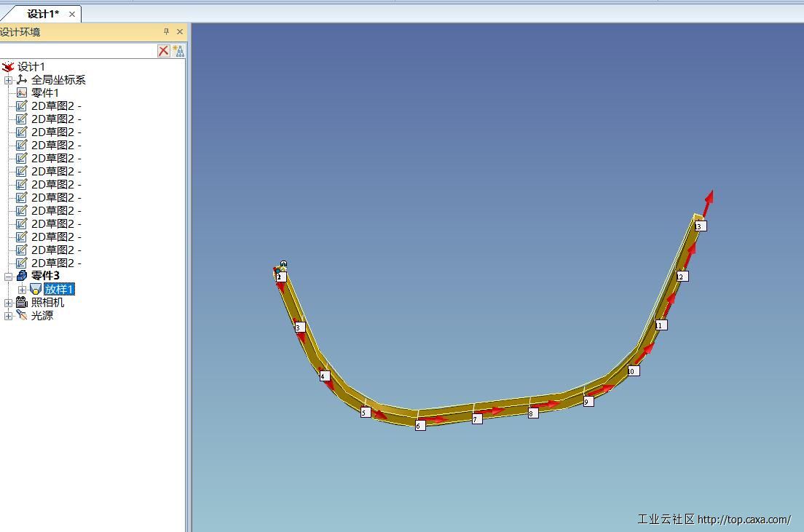Screen dimensions: 804x532
Task: Click section marker 10 on the loft
Action: click(x=633, y=371)
